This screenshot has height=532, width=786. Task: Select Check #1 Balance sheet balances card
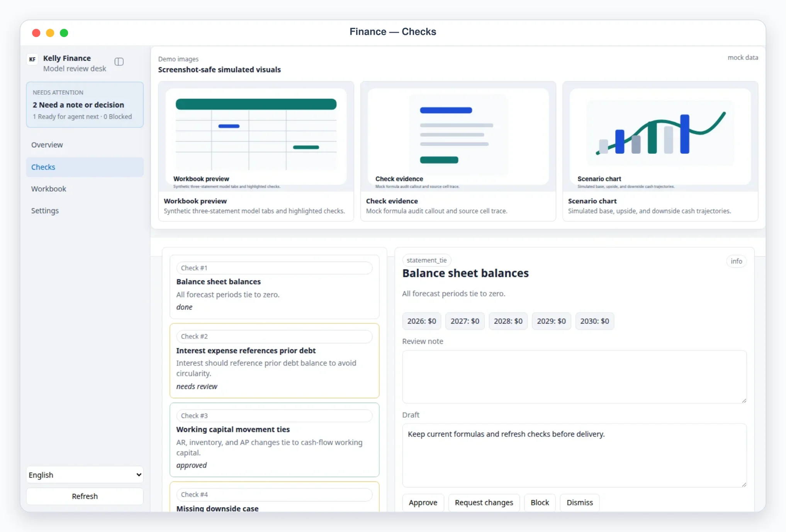[x=274, y=287]
